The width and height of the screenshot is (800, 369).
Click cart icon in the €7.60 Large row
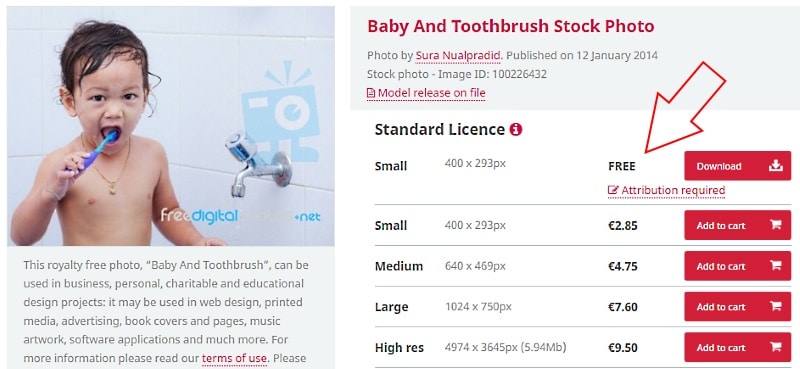[x=776, y=307]
